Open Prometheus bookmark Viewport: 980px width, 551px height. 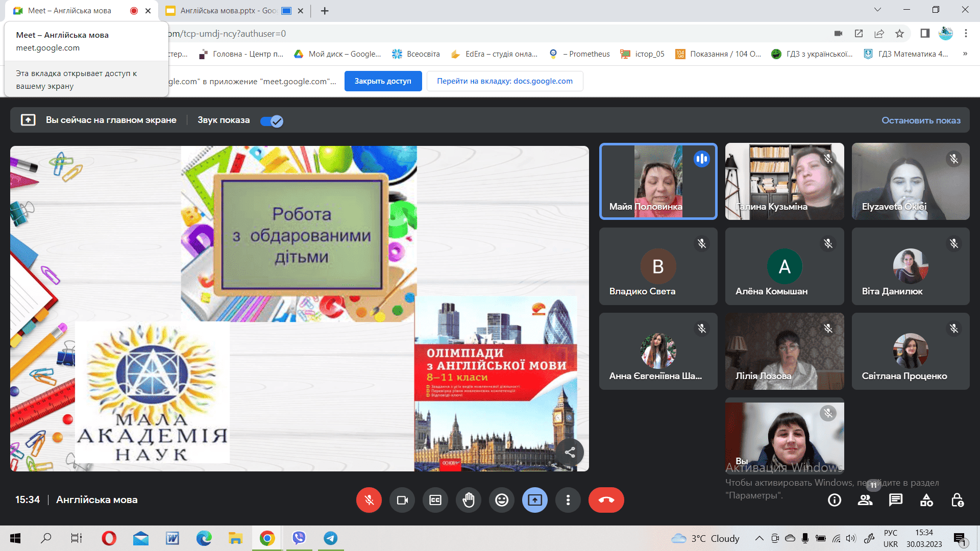(579, 54)
